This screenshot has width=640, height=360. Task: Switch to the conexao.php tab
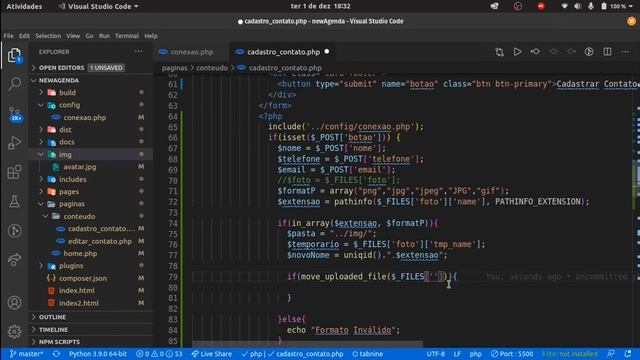point(192,52)
